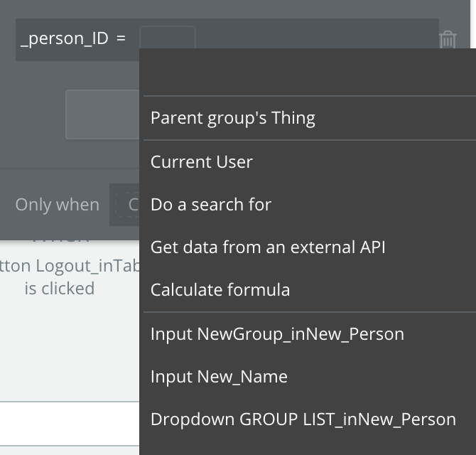Delete the _person_ID constraint with trash icon
Viewport: 476px width, 455px height.
point(448,39)
